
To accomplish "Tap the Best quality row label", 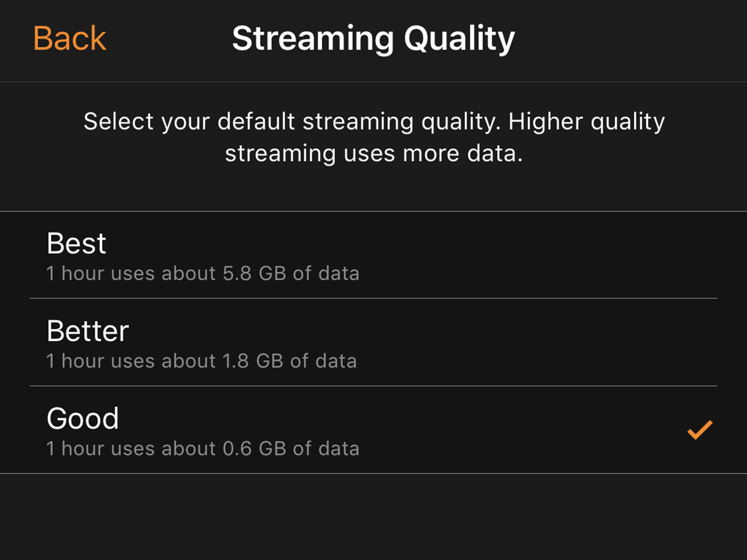I will (76, 243).
